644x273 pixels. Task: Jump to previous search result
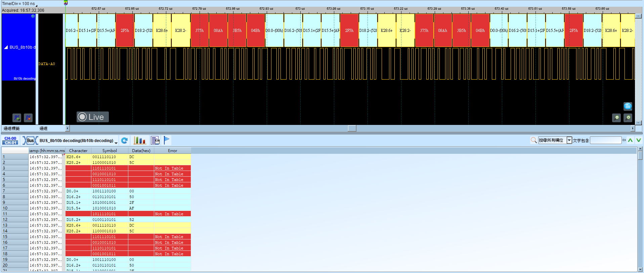pyautogui.click(x=630, y=140)
